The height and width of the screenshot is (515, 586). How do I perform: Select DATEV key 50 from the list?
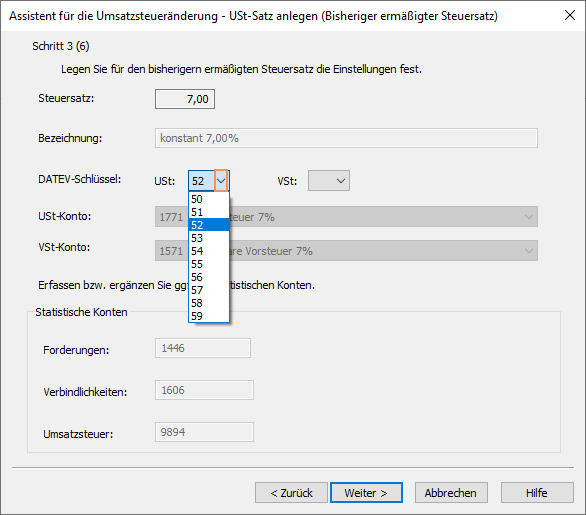pos(209,199)
